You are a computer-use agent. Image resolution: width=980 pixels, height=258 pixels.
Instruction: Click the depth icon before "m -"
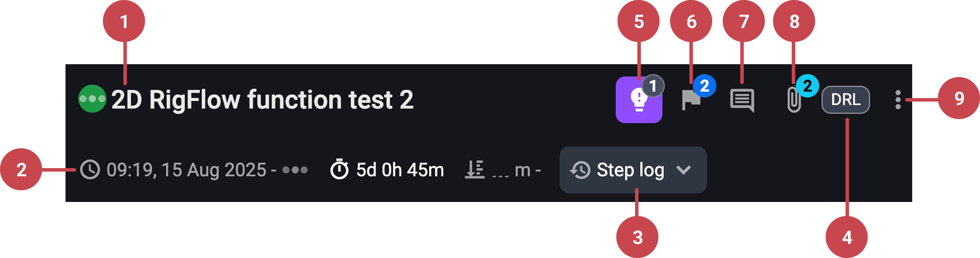coord(475,170)
